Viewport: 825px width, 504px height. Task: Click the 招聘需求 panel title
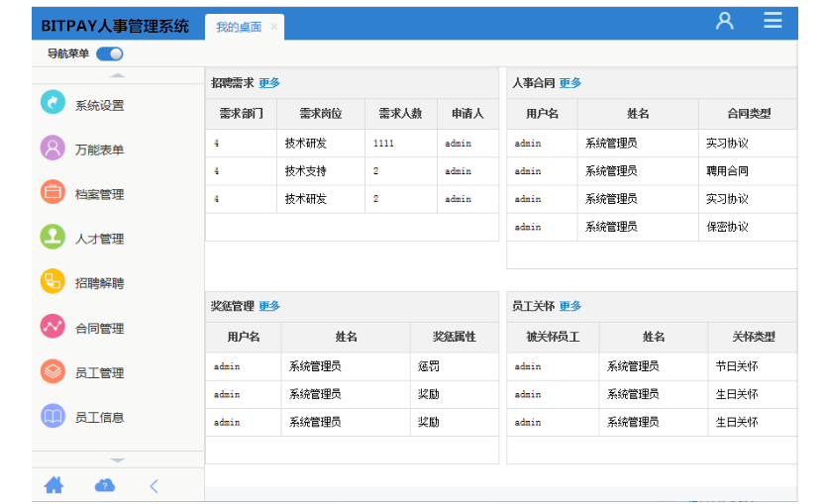tap(232, 82)
